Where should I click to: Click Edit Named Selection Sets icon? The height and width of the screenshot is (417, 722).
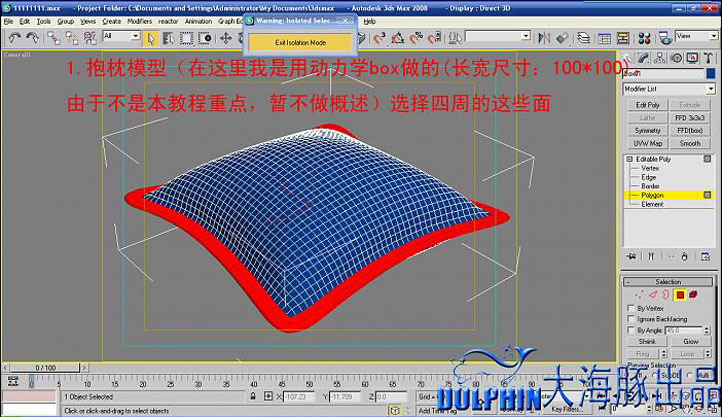coord(455,38)
